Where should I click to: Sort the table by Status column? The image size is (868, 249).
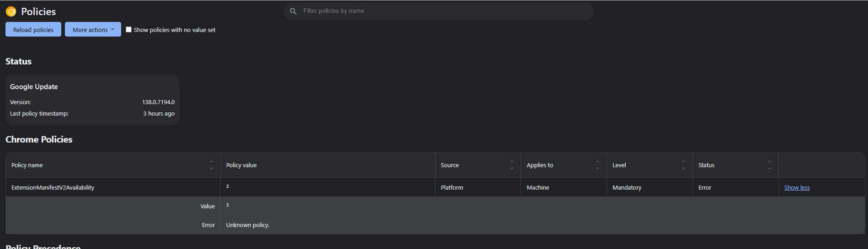[769, 165]
